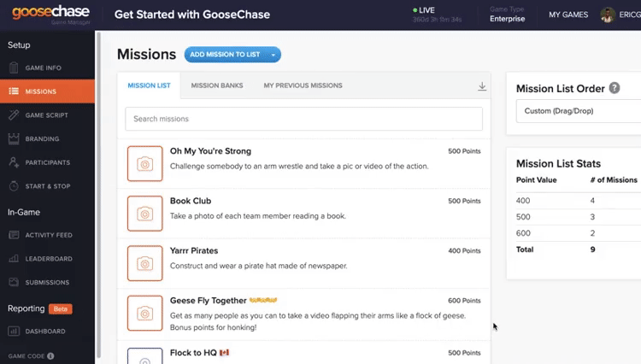641x364 pixels.
Task: Click the Game Code link
Action: pyautogui.click(x=26, y=356)
